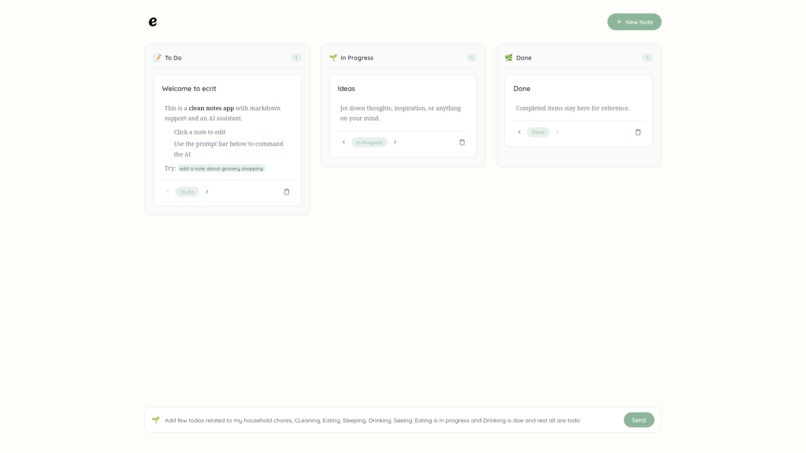This screenshot has width=806, height=453.
Task: Click 'This is a clean notes app' paragraph
Action: tap(222, 113)
